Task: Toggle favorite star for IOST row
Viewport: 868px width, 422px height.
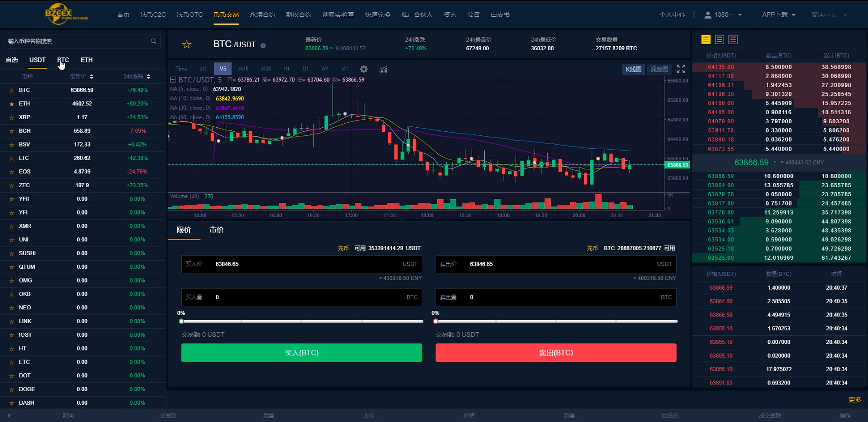Action: 12,335
